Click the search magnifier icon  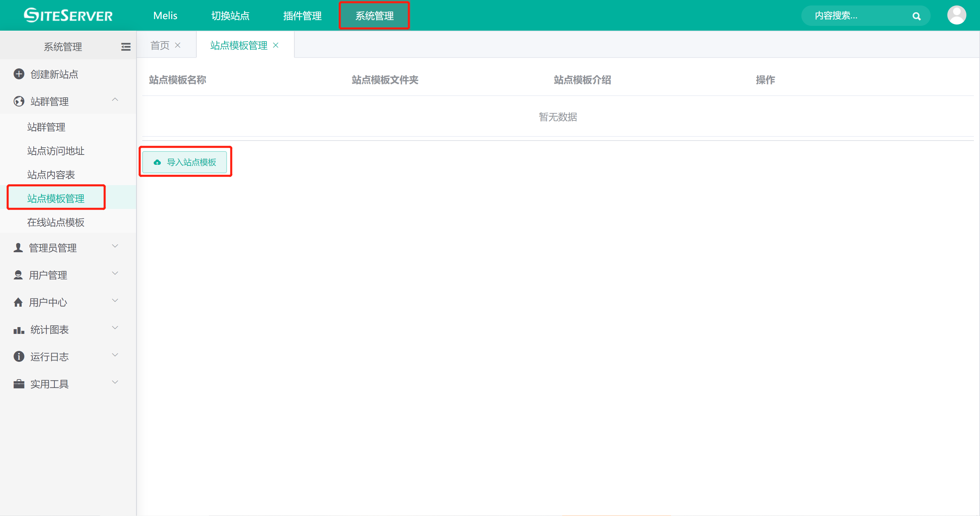[916, 16]
